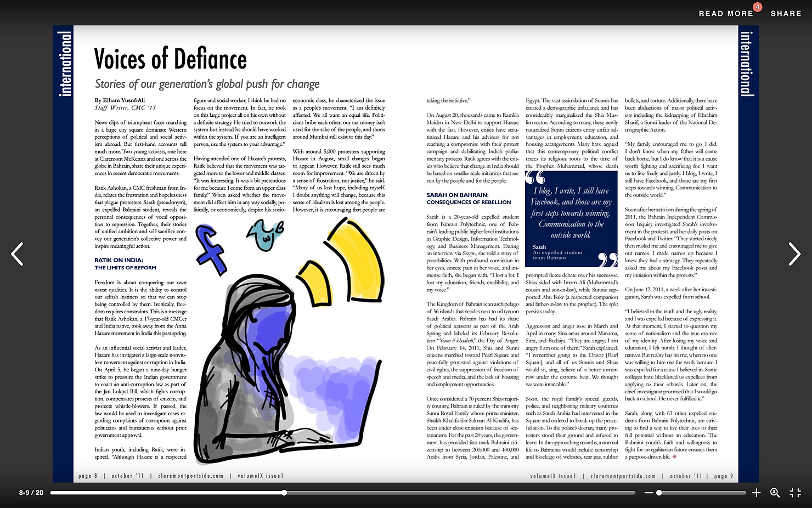The image size is (812, 508).
Task: Click the Facebook logo in the illustration
Action: point(211,250)
